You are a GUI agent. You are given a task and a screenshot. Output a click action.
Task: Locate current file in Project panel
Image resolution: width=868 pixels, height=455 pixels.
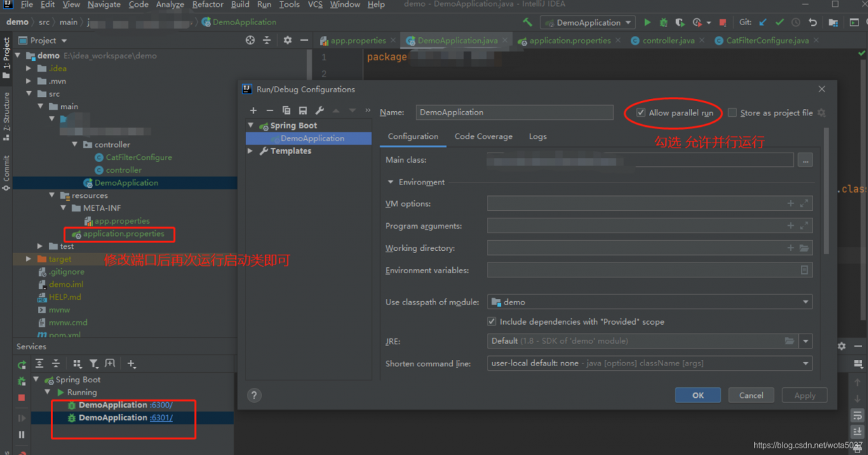pos(250,40)
